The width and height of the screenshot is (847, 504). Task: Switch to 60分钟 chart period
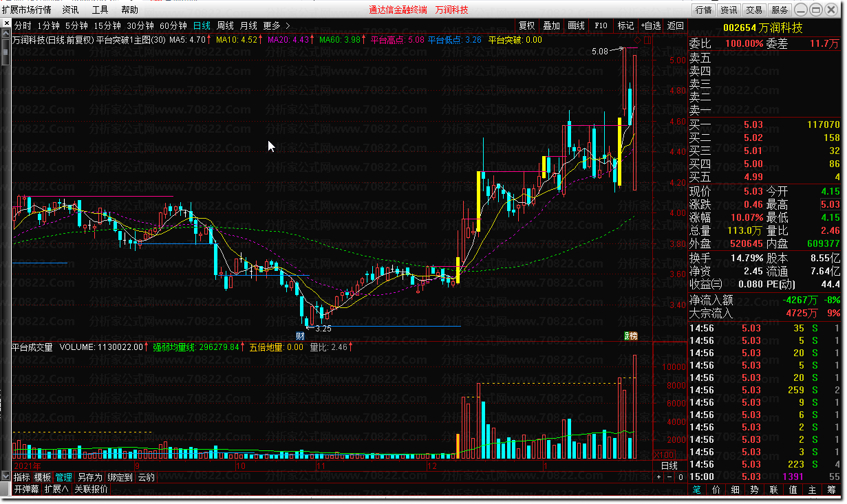(173, 26)
